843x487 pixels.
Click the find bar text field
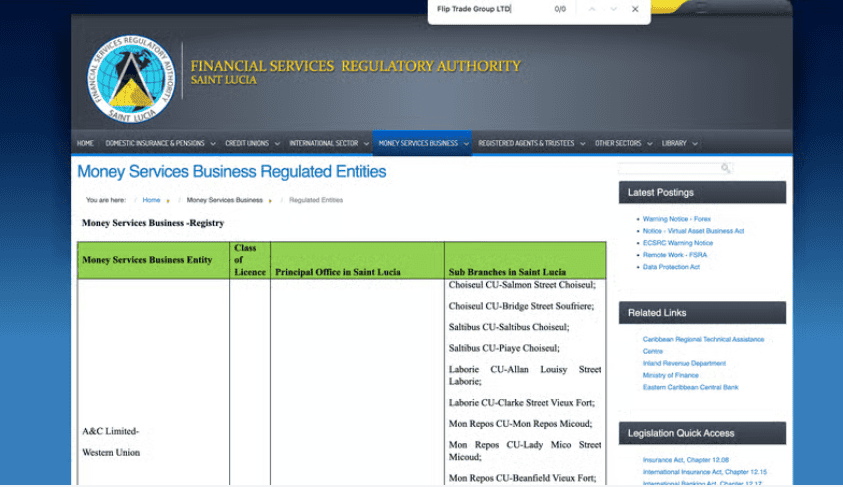coord(490,9)
